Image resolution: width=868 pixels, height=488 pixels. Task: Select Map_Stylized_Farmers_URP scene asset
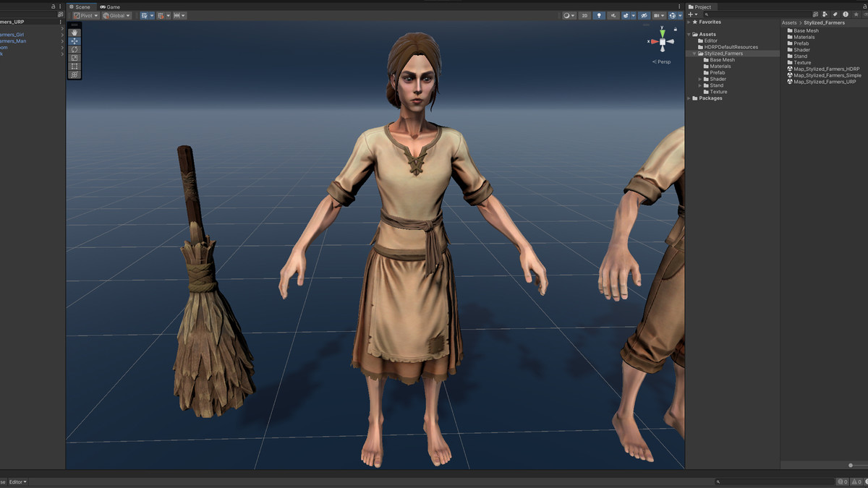tap(821, 82)
